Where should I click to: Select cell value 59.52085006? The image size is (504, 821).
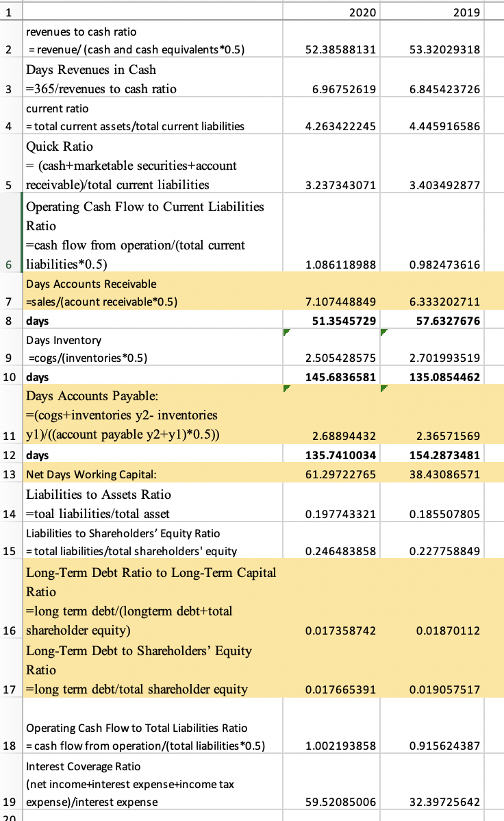tap(331, 782)
